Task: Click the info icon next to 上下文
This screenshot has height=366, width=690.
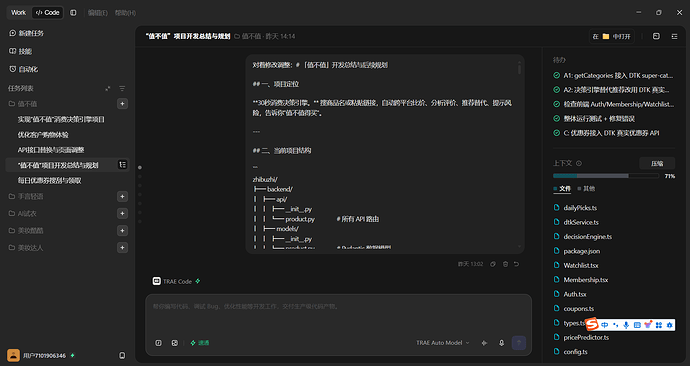Action: pos(579,163)
